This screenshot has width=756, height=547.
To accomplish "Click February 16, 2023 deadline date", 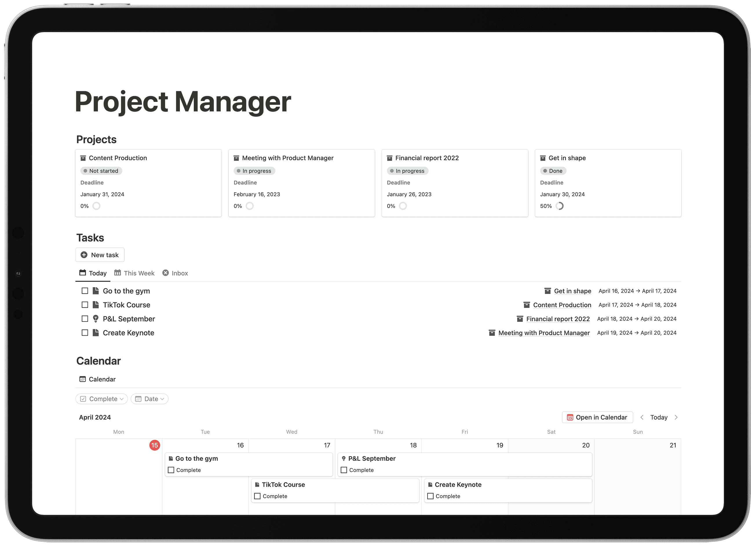I will (257, 194).
